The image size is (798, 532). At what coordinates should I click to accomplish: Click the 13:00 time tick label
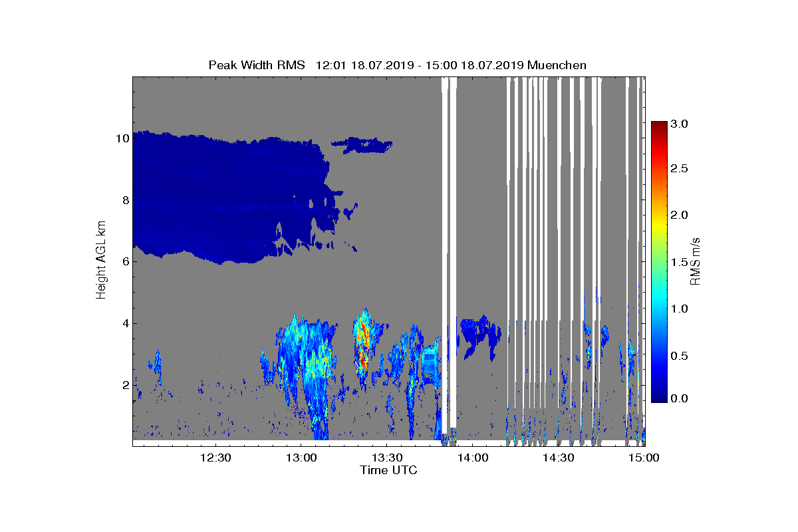tap(301, 458)
